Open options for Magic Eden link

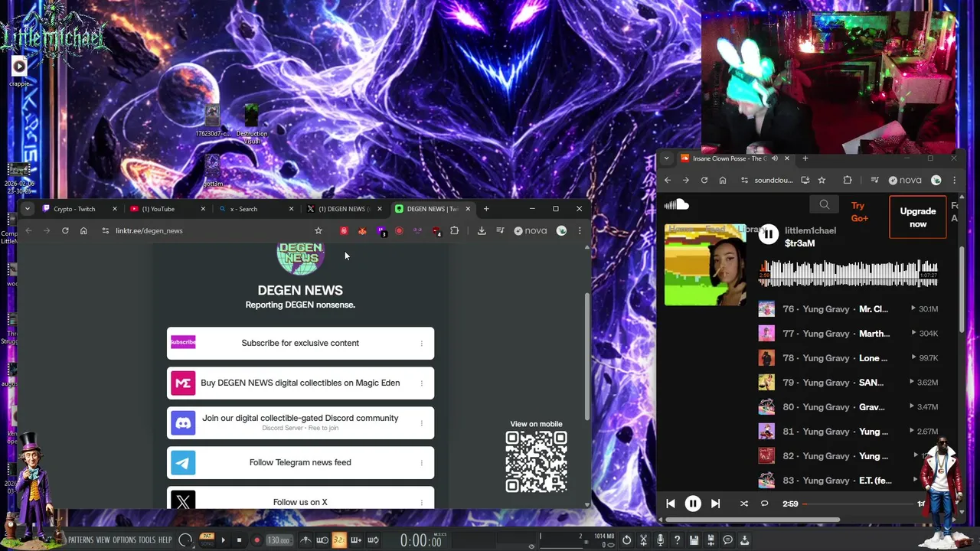421,383
